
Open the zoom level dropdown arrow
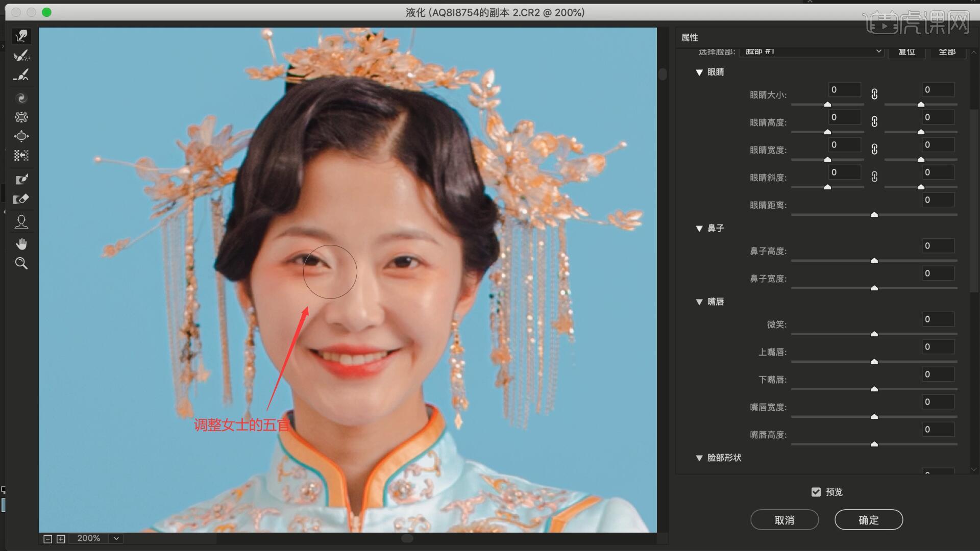[116, 538]
